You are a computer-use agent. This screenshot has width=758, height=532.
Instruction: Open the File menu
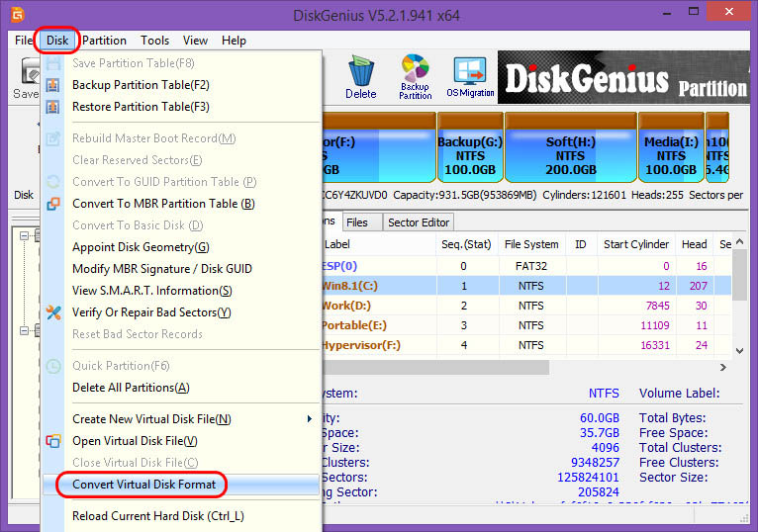[x=23, y=41]
